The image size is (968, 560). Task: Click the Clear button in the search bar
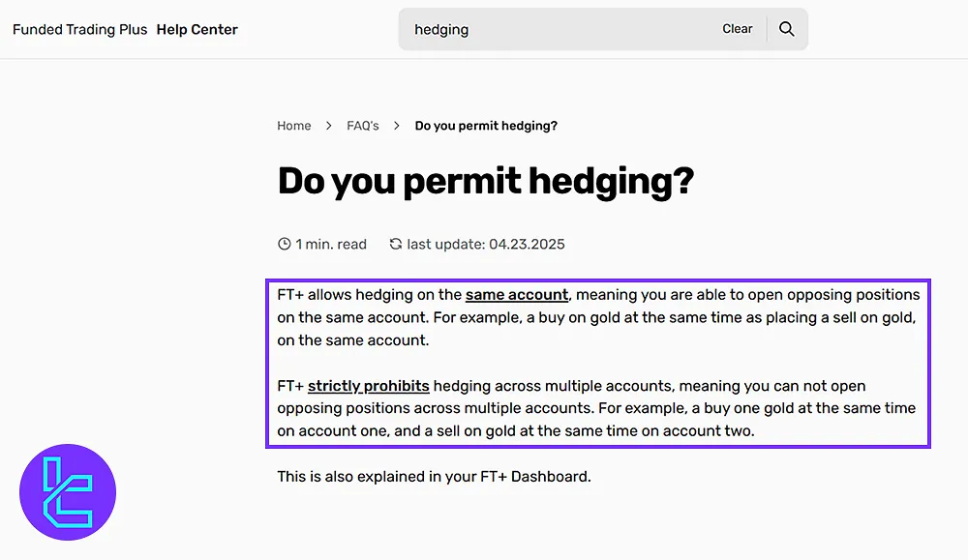tap(738, 28)
